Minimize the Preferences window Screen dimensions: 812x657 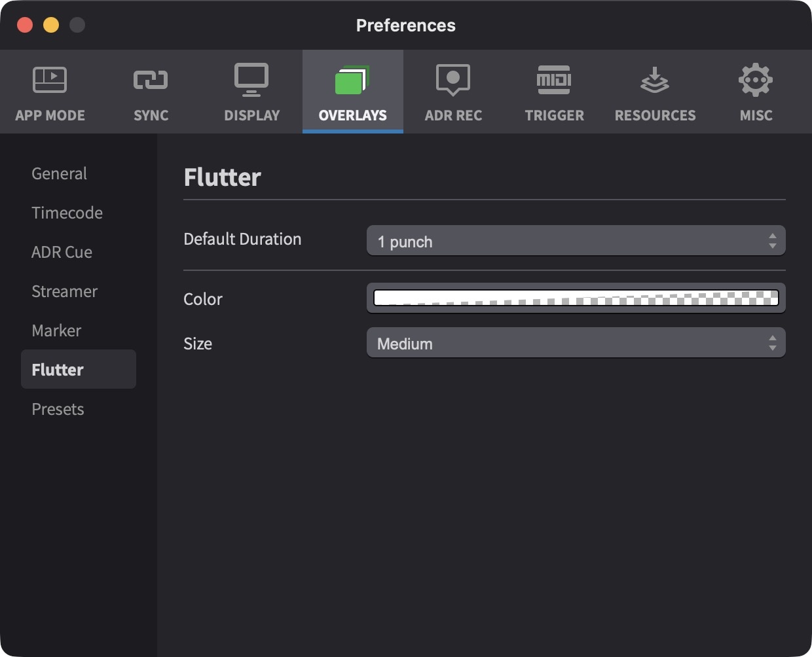tap(51, 25)
